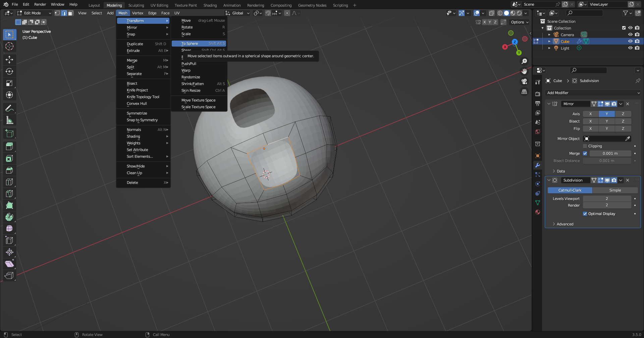Select the Shear tool
Image resolution: width=644 pixels, height=338 pixels.
point(9,264)
